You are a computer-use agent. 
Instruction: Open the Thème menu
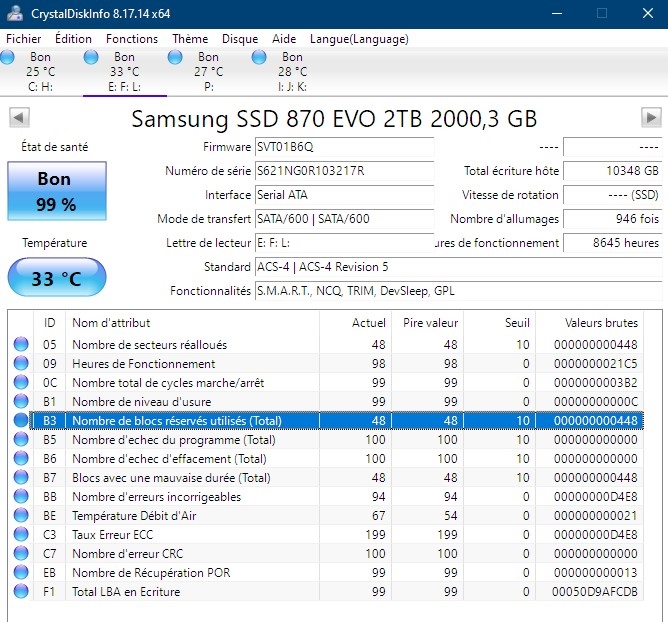point(190,39)
